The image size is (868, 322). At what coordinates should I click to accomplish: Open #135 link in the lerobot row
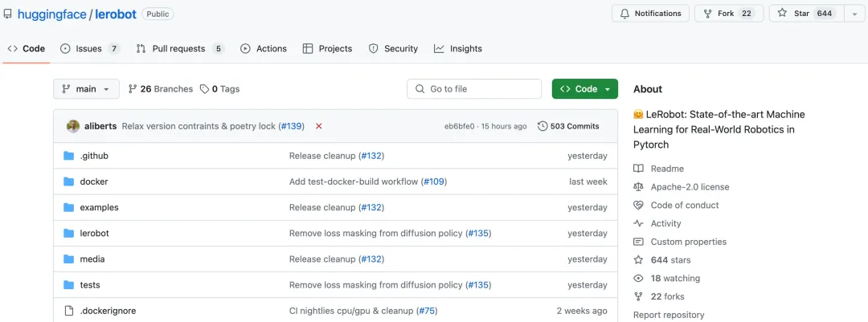(x=478, y=234)
